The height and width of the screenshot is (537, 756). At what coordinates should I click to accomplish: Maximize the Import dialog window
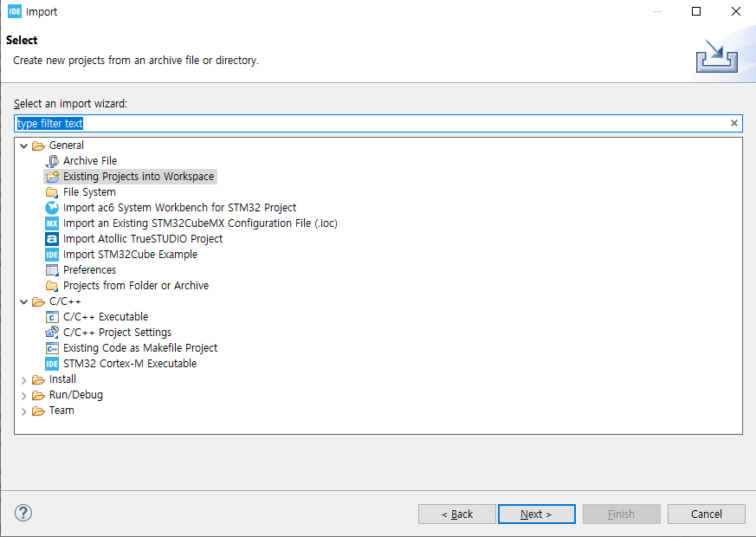(696, 11)
